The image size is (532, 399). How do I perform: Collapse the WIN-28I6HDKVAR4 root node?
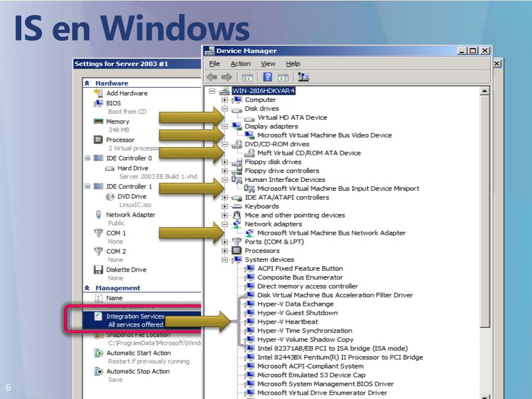212,91
